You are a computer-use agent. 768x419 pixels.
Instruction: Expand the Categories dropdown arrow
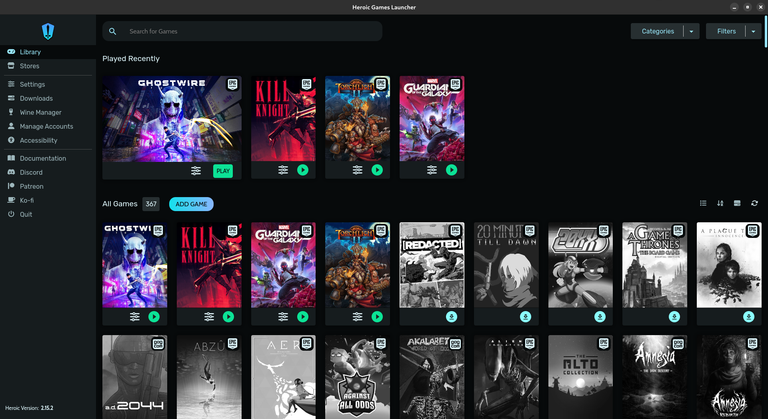coord(692,31)
